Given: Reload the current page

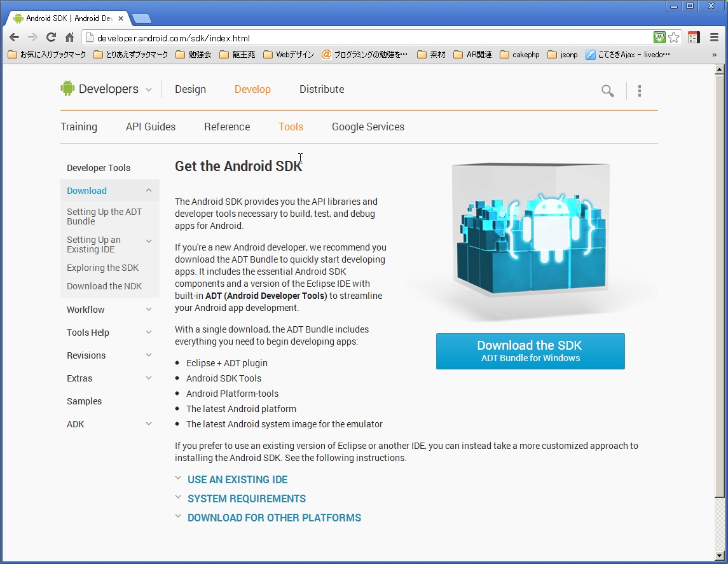Looking at the screenshot, I should pos(51,38).
